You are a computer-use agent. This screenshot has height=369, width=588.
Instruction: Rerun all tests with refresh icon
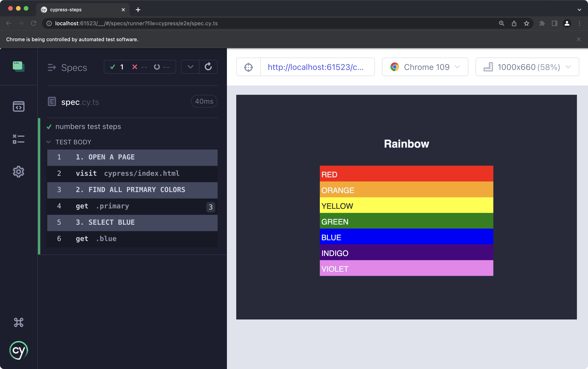point(208,67)
